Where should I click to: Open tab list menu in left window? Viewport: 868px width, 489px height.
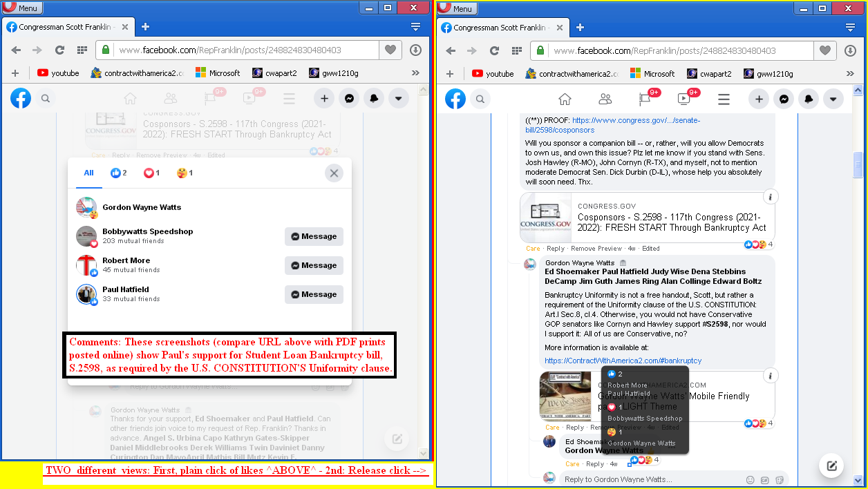pyautogui.click(x=415, y=27)
